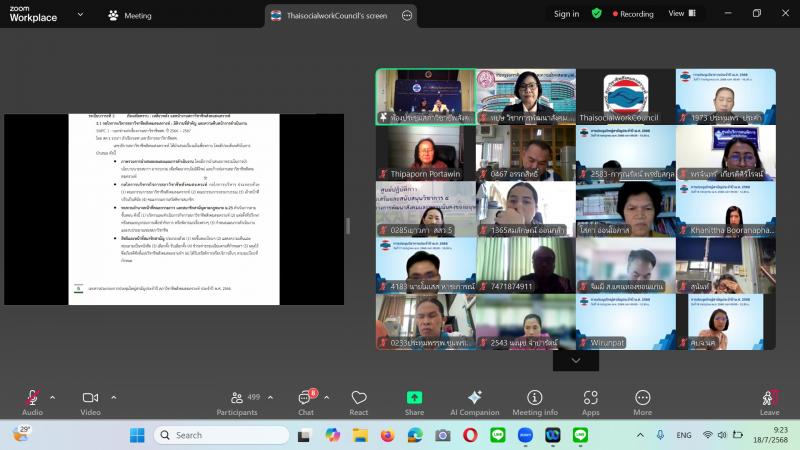The image size is (800, 450).
Task: Select the Wirunpat video tile
Action: 626,321
